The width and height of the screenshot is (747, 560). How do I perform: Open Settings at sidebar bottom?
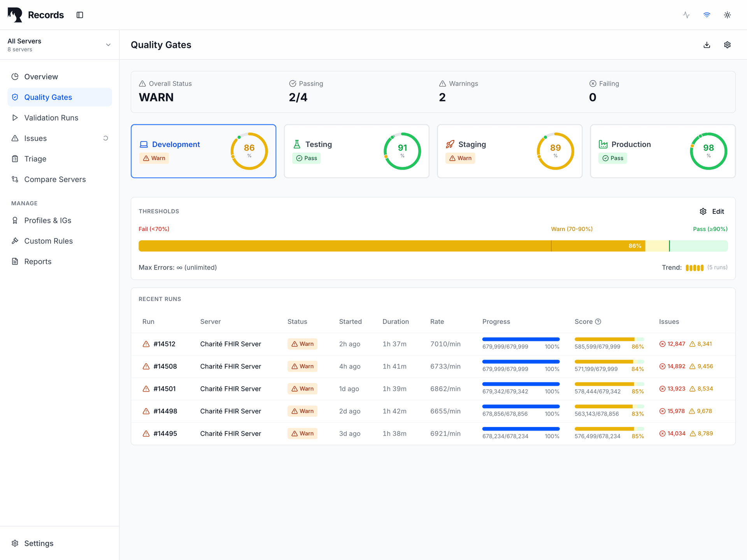tap(39, 543)
